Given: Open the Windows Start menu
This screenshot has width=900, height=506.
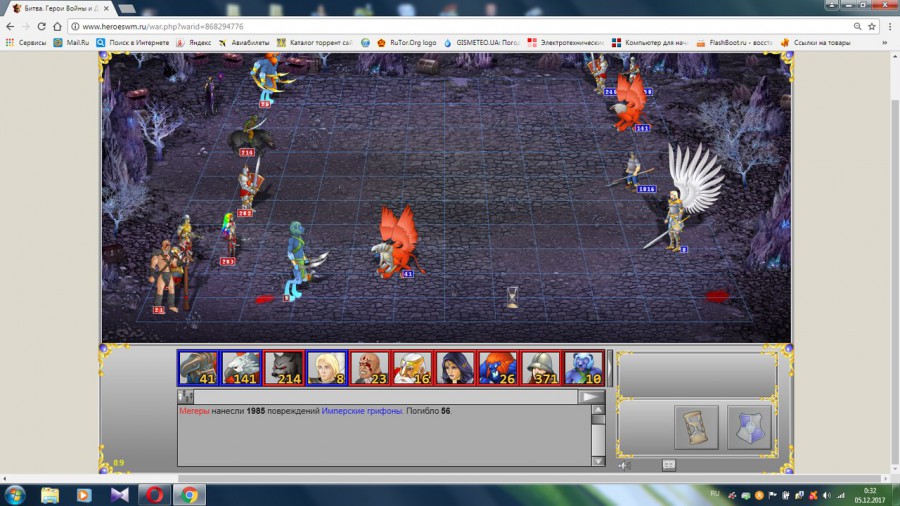Looking at the screenshot, I should 15,495.
